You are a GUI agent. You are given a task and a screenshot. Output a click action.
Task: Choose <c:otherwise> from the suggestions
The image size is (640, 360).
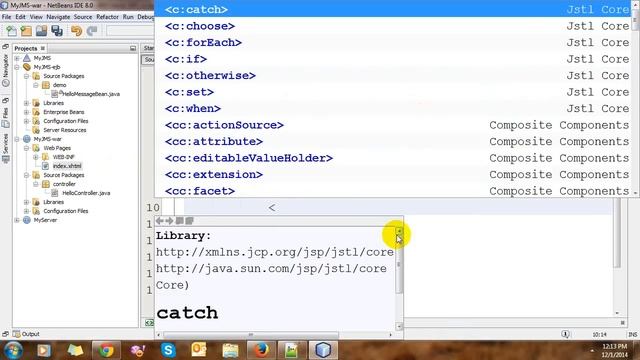[x=393, y=76]
